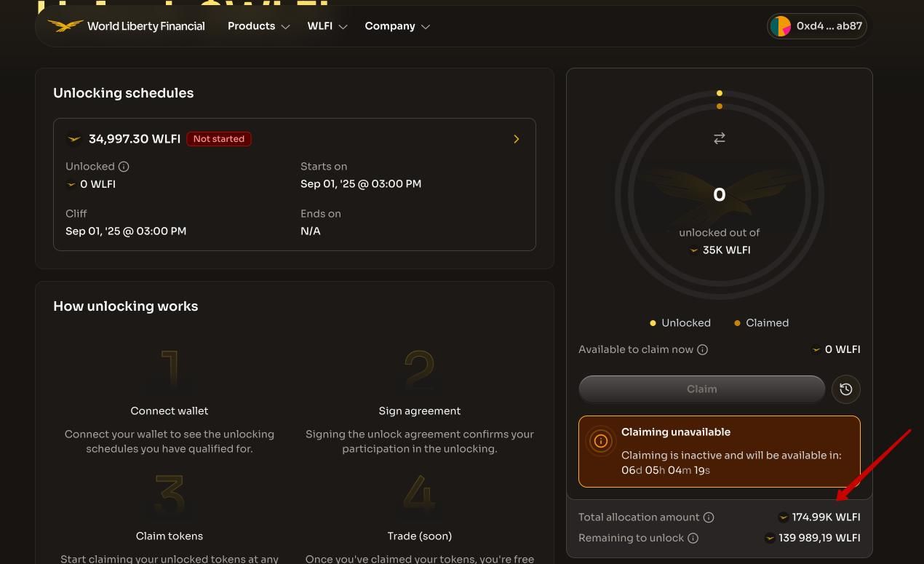This screenshot has height=564, width=924.
Task: Click the 174.99K WLFI allocation value
Action: point(826,517)
